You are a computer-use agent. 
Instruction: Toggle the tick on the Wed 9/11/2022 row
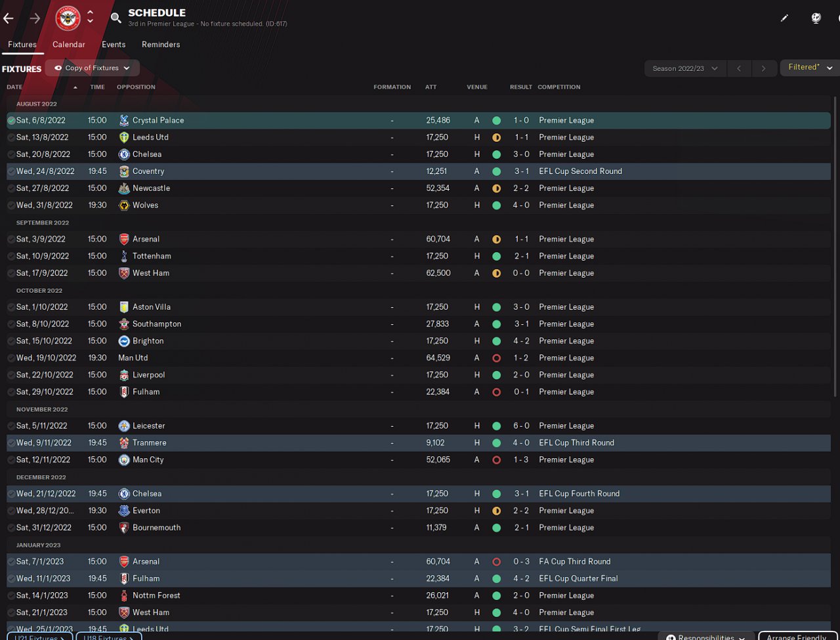[x=11, y=443]
